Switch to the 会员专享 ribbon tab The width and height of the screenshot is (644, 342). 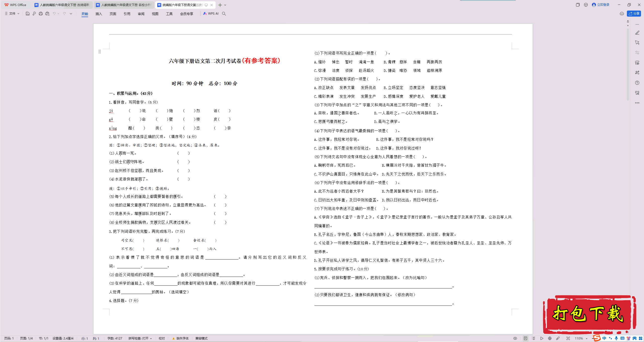(187, 14)
